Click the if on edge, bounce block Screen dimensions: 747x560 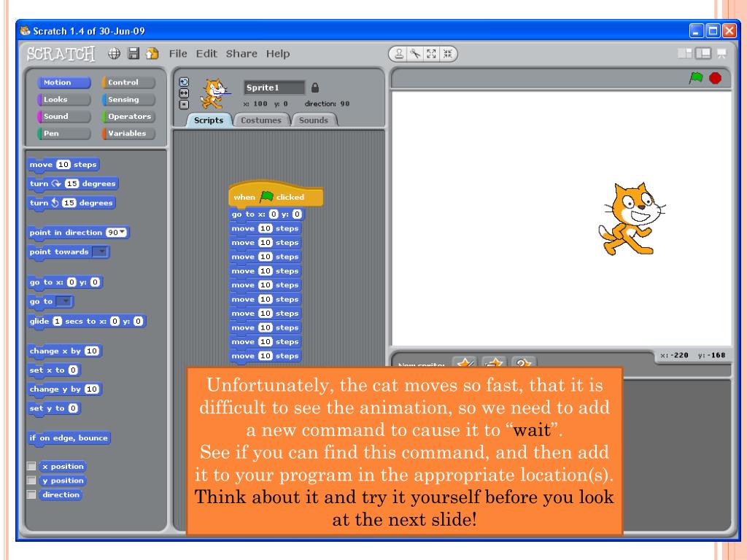pos(69,437)
